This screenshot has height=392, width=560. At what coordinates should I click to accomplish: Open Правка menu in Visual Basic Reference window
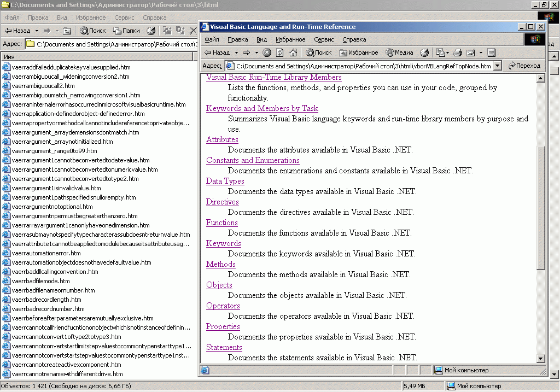point(237,39)
